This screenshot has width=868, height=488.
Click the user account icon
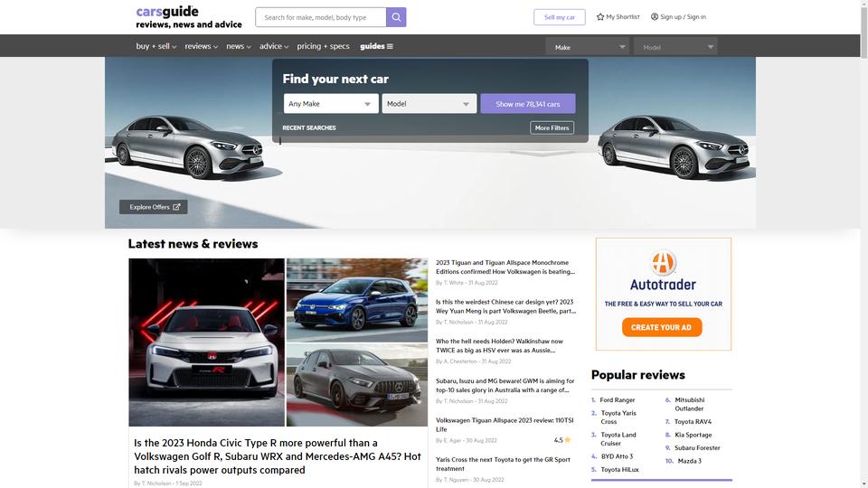[655, 16]
